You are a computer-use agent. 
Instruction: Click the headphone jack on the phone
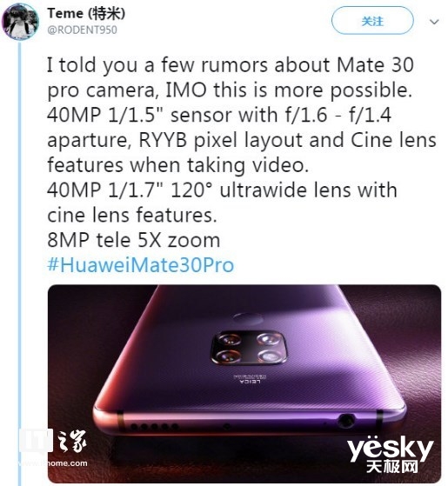(x=346, y=421)
